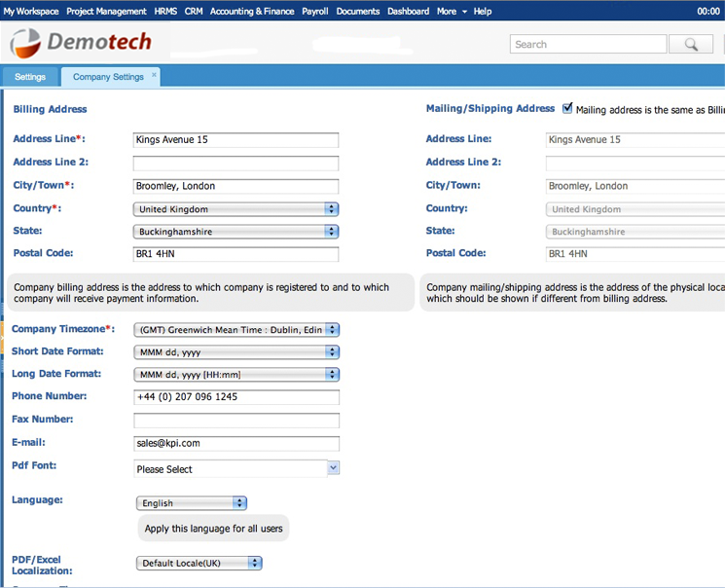The height and width of the screenshot is (588, 725).
Task: Click the billing Postal Code field
Action: [236, 254]
